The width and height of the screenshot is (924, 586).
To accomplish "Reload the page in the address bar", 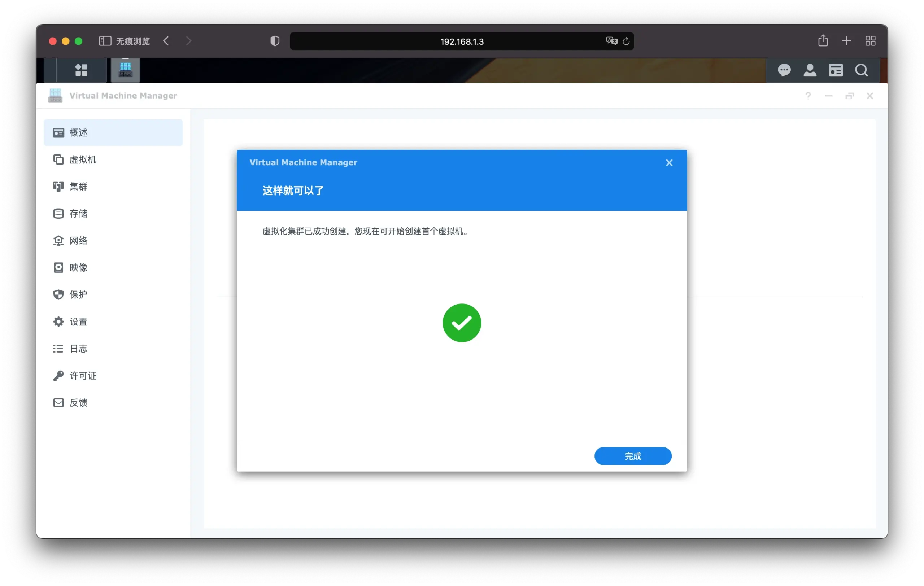I will (626, 41).
